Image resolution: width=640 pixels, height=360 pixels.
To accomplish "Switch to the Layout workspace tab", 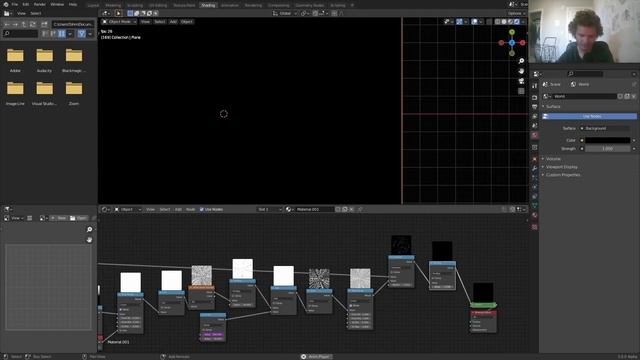I will point(93,5).
